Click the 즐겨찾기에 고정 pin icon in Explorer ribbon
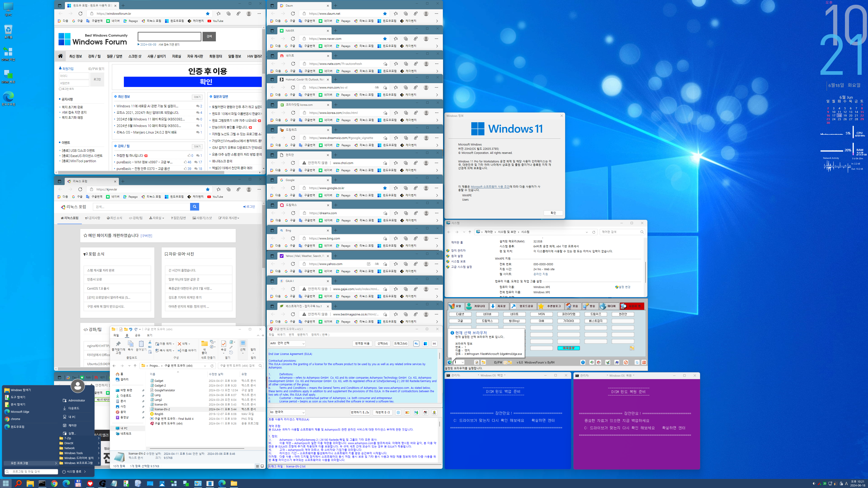This screenshot has height=488, width=868. click(x=118, y=347)
